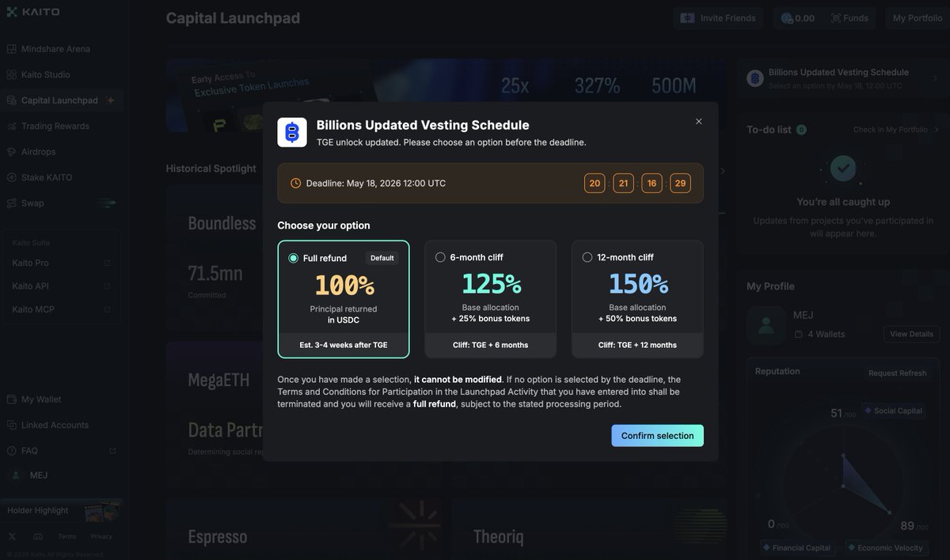Click the 150% base allocation card
The image size is (950, 560).
tap(637, 299)
